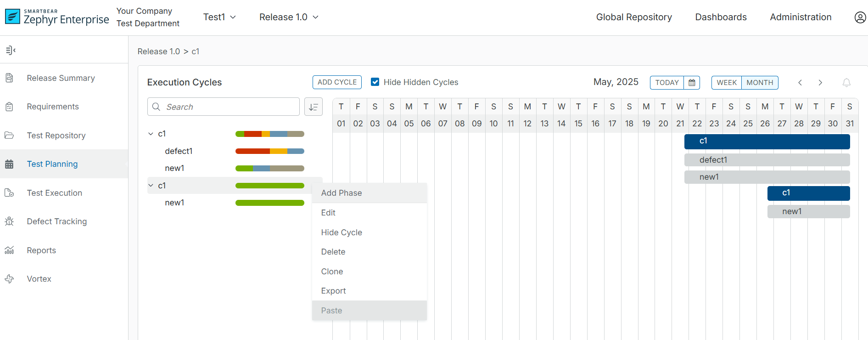
Task: Open Defect Tracking bug icon
Action: (9, 221)
